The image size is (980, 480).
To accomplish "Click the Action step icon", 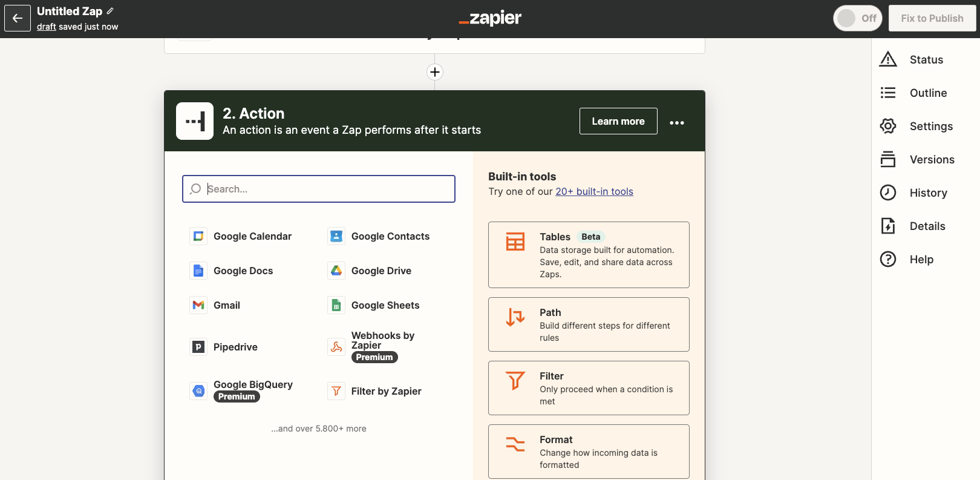I will coord(195,121).
